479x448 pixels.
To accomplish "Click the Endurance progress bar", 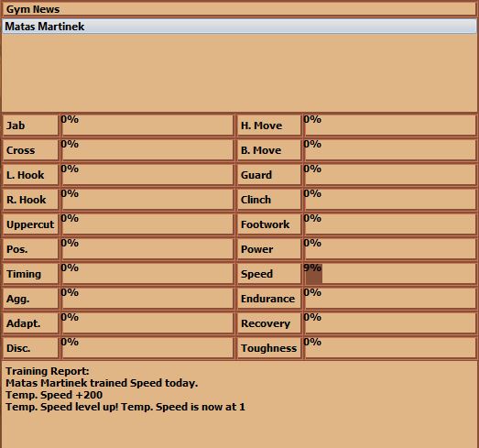I will [390, 299].
